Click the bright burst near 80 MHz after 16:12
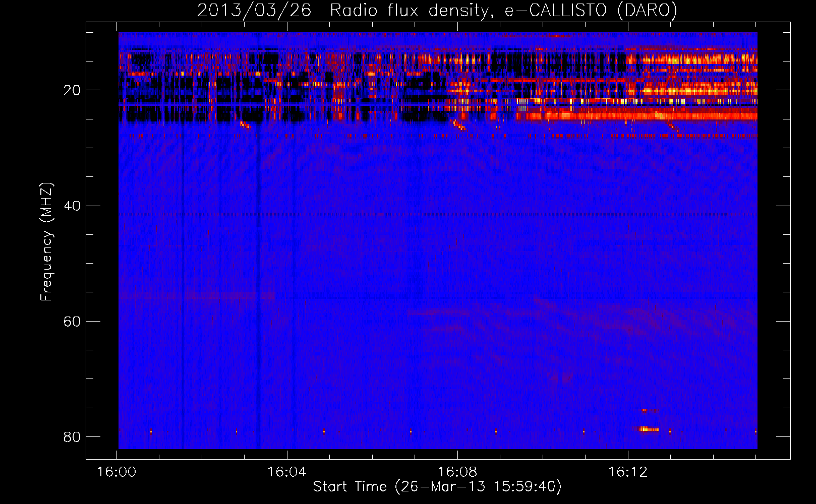 [x=648, y=429]
